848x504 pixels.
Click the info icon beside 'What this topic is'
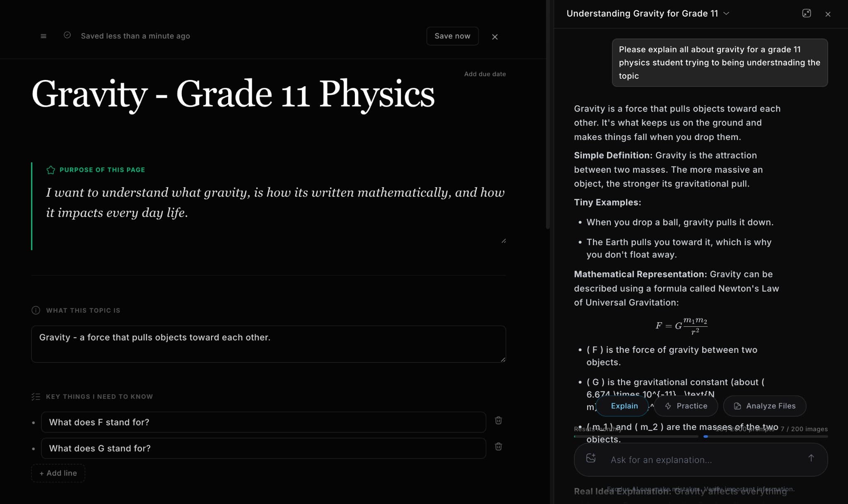coord(36,310)
